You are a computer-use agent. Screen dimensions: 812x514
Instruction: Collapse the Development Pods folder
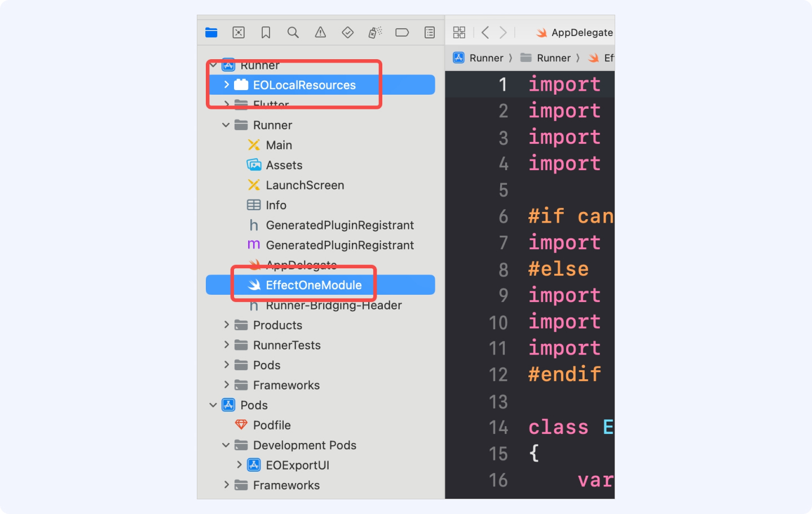(x=226, y=445)
